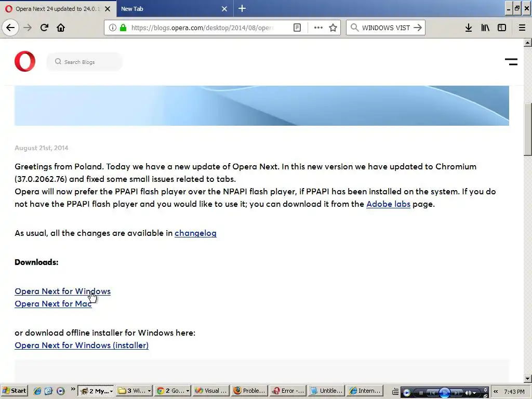Click the scrollbar down arrow
The image size is (532, 399).
(x=528, y=378)
